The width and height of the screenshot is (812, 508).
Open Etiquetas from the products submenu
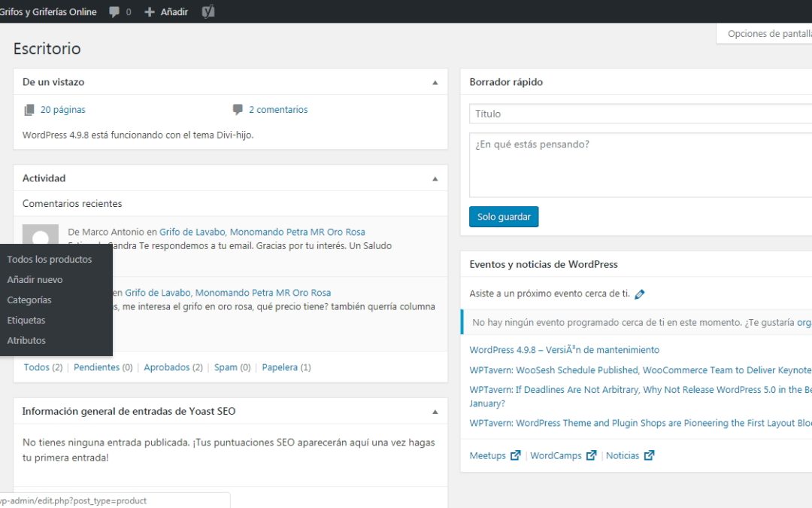point(26,320)
